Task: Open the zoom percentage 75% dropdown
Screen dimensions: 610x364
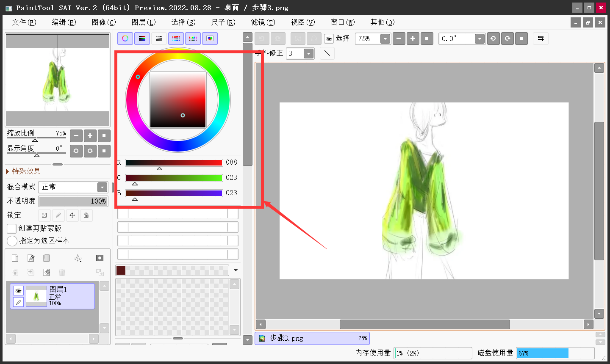Action: (385, 39)
